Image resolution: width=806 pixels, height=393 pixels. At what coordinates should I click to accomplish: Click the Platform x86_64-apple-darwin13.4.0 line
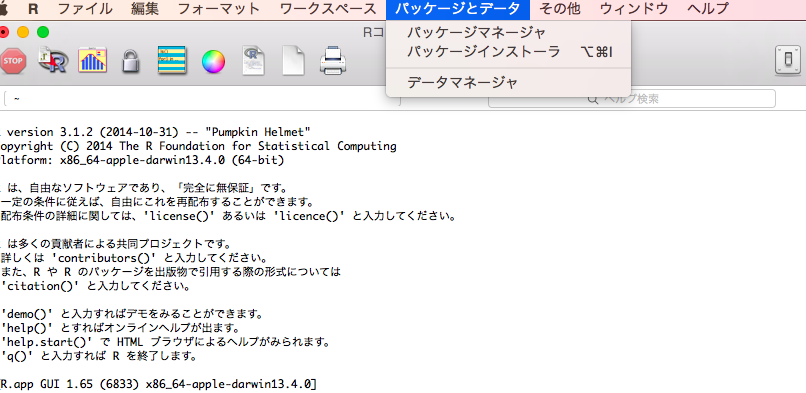[142, 160]
